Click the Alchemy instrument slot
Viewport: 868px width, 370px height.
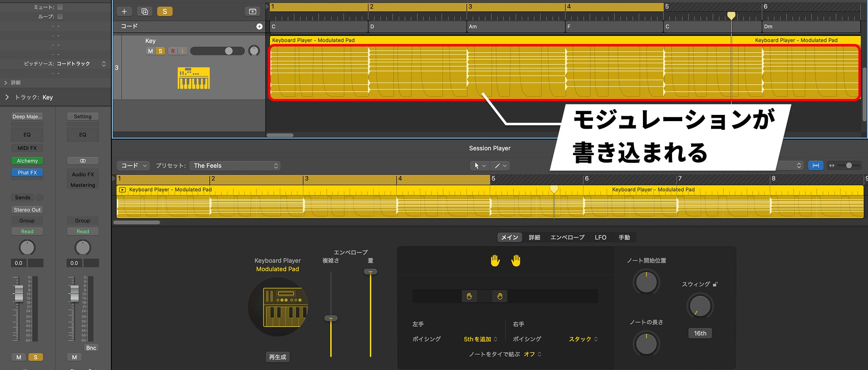[27, 161]
